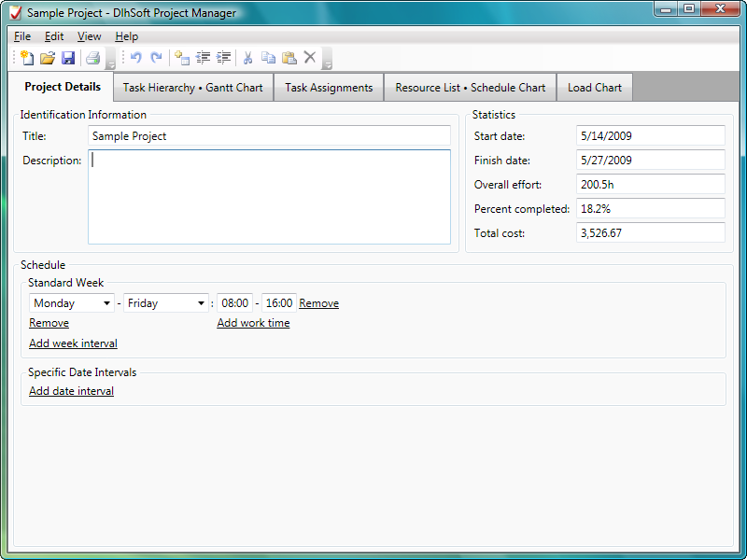Expand the Friday end day dropdown
This screenshot has height=560, width=747.
(201, 303)
